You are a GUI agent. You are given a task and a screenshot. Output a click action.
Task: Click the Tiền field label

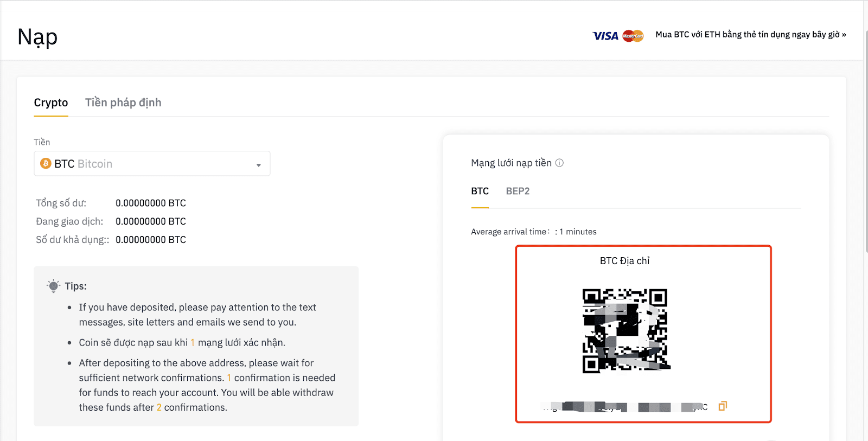click(42, 142)
